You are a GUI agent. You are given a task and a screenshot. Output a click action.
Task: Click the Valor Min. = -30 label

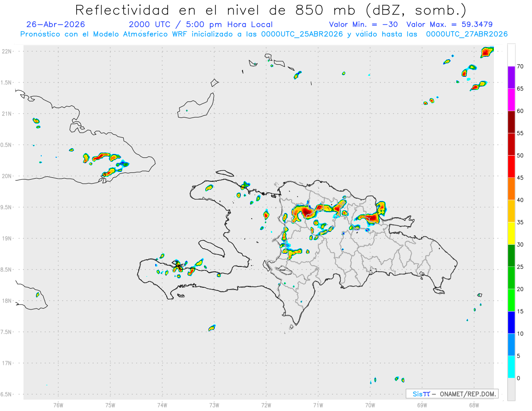pos(364,24)
